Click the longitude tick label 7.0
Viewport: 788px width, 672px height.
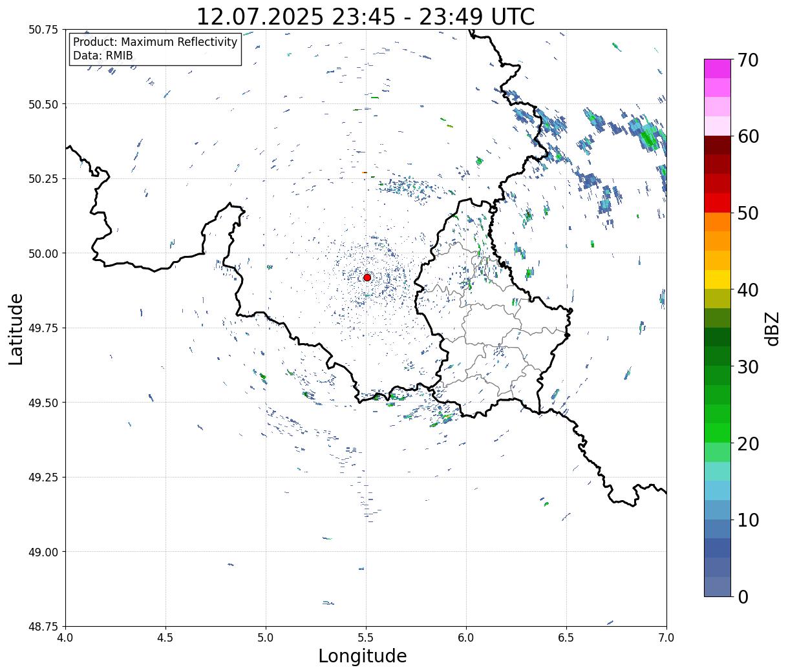point(666,638)
